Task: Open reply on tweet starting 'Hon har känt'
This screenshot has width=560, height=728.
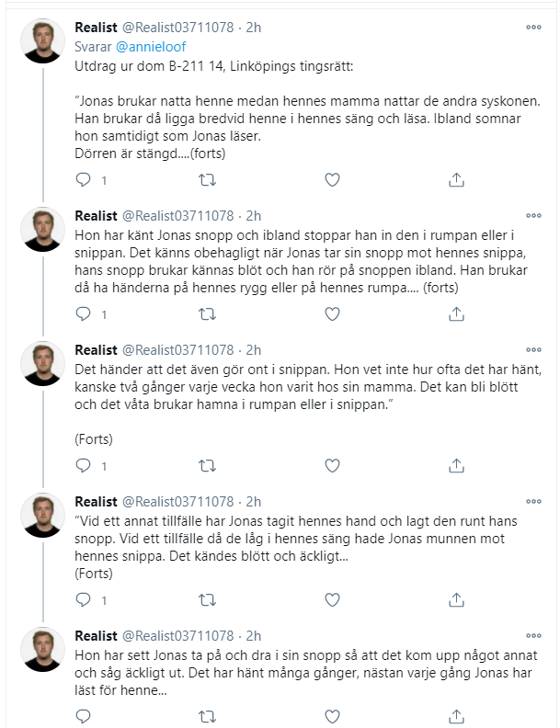Action: point(83,314)
